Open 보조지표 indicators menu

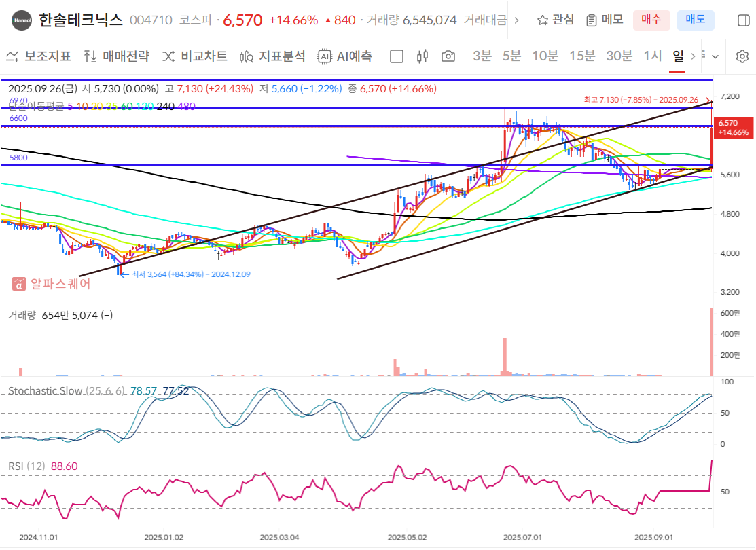[x=39, y=56]
